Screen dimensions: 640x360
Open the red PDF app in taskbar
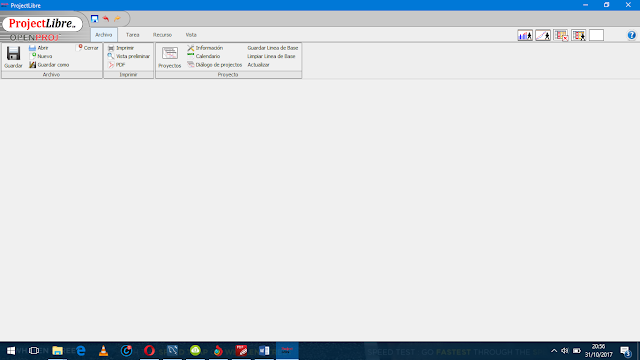[x=241, y=351]
